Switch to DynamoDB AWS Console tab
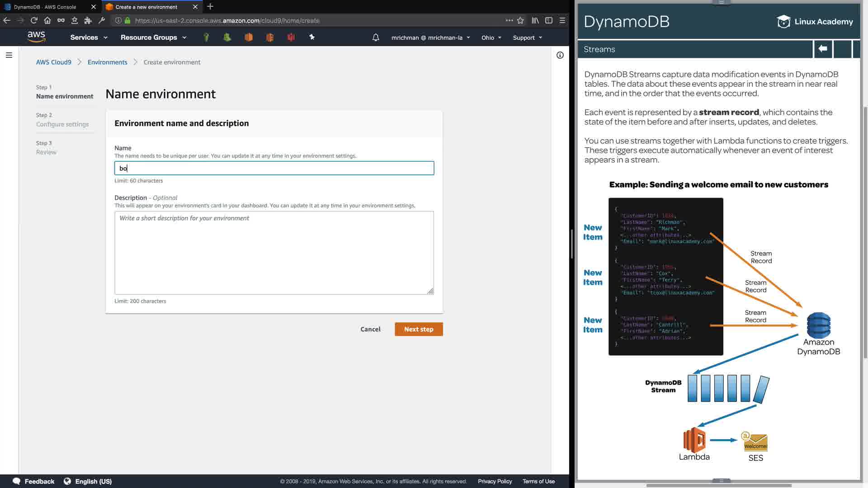Image resolution: width=868 pixels, height=488 pixels. (45, 7)
